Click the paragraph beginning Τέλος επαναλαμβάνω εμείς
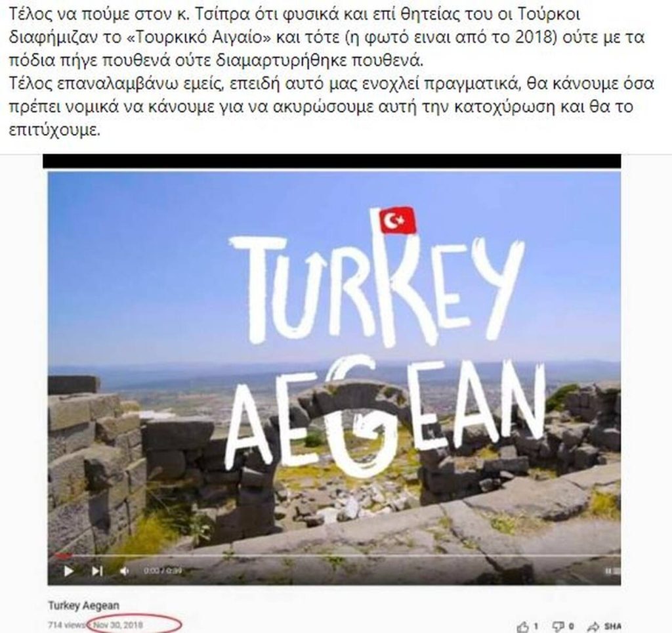672x633 pixels. point(331,107)
